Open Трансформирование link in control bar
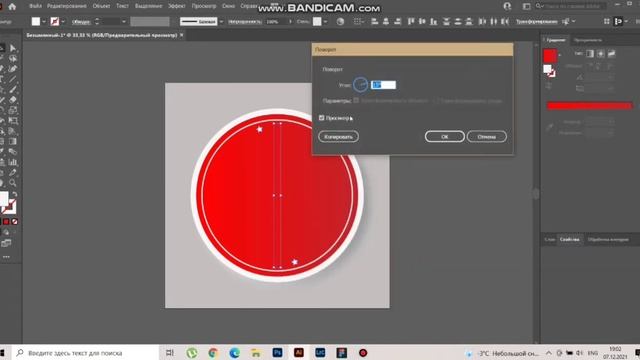 537,22
